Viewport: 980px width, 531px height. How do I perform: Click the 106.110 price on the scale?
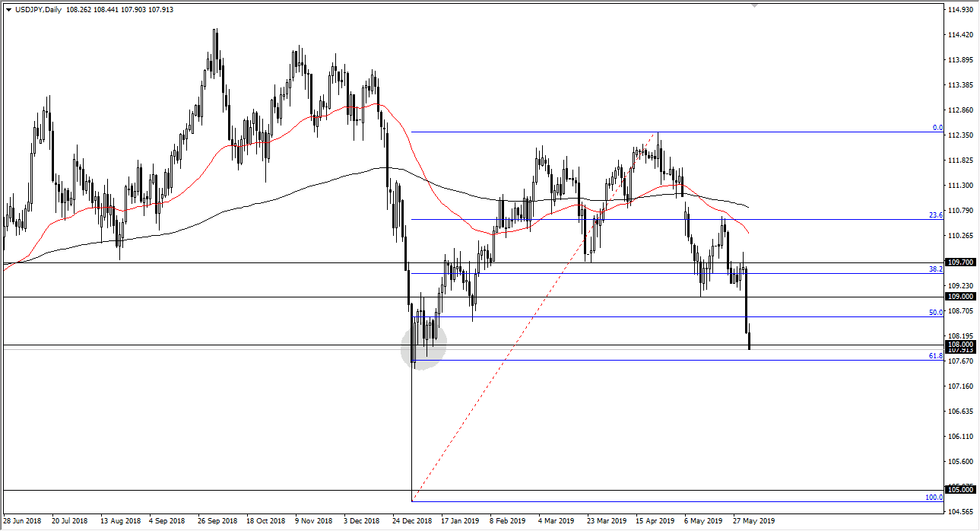pos(961,437)
